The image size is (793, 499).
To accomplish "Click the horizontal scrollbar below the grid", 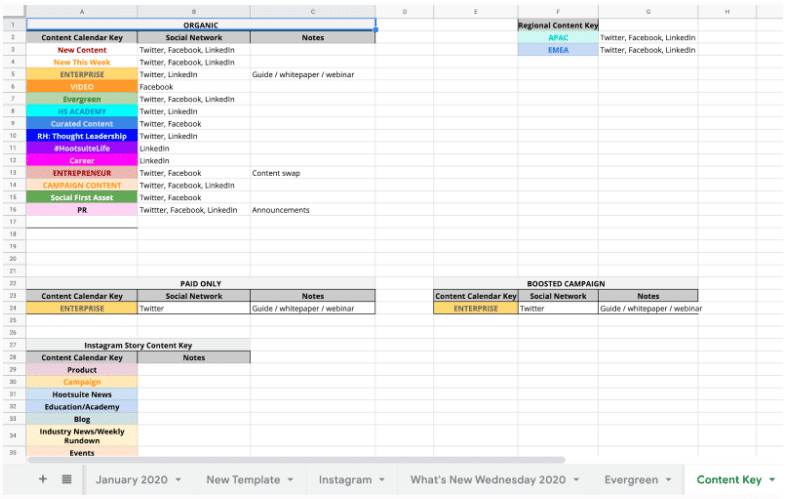I will [x=300, y=460].
